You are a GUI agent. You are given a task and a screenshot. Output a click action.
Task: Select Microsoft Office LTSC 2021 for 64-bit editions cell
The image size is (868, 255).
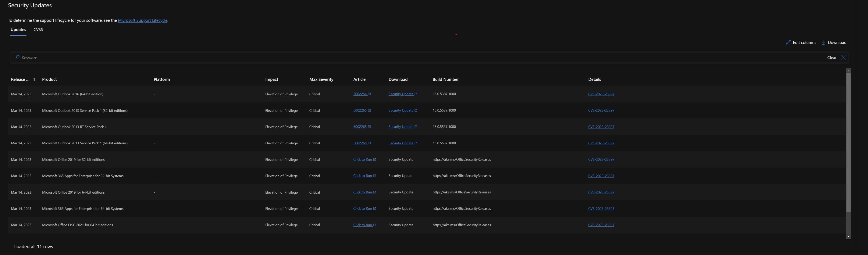(78, 225)
